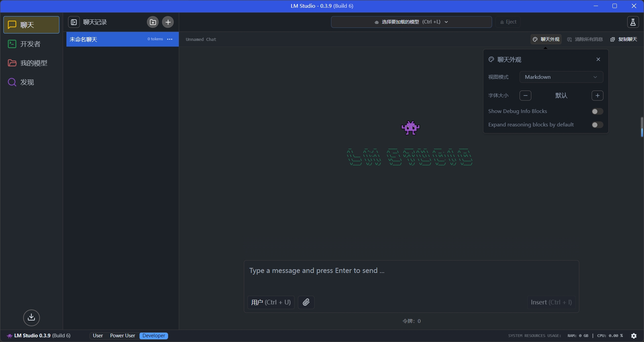
Task: Attach a file with paperclip icon
Action: point(306,302)
